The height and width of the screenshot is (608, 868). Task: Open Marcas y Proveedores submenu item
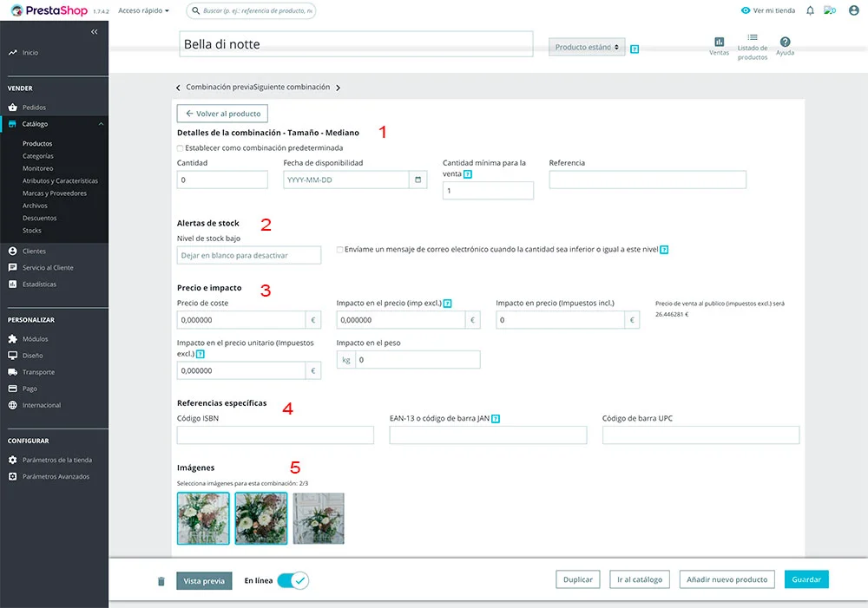54,193
